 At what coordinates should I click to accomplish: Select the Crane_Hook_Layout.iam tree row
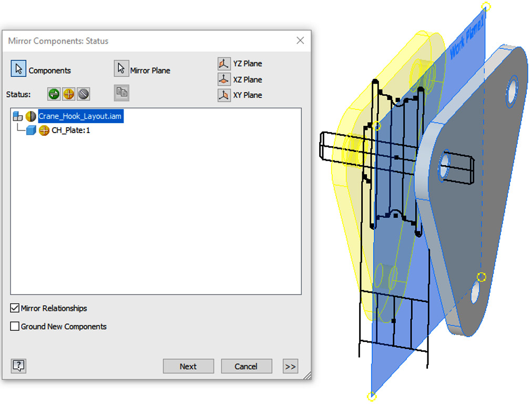(80, 116)
